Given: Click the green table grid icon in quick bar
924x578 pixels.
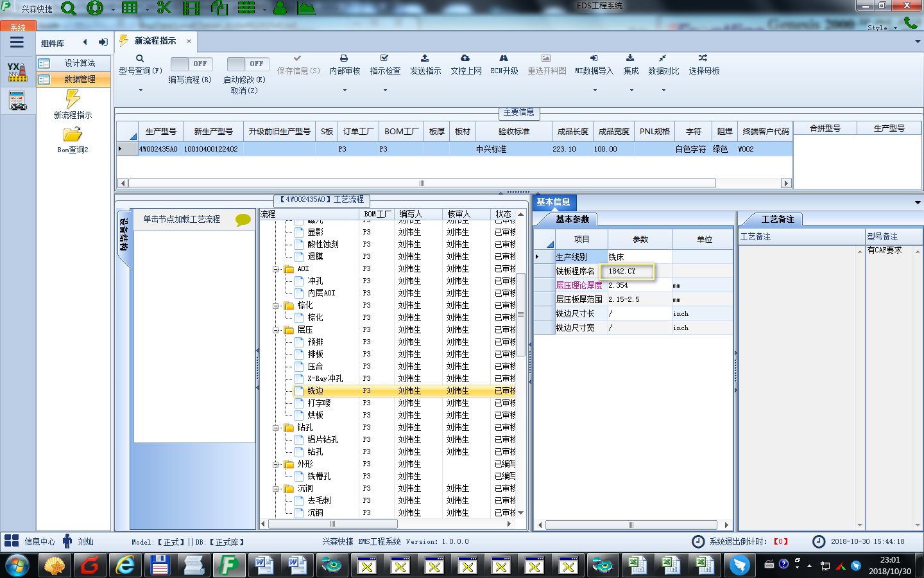Looking at the screenshot, I should coord(130,8).
